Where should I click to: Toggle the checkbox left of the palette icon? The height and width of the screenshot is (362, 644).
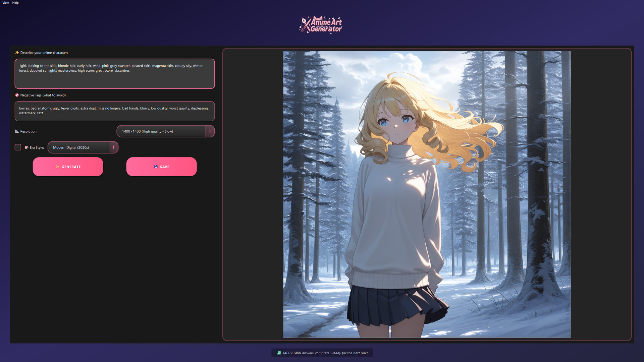[x=18, y=147]
